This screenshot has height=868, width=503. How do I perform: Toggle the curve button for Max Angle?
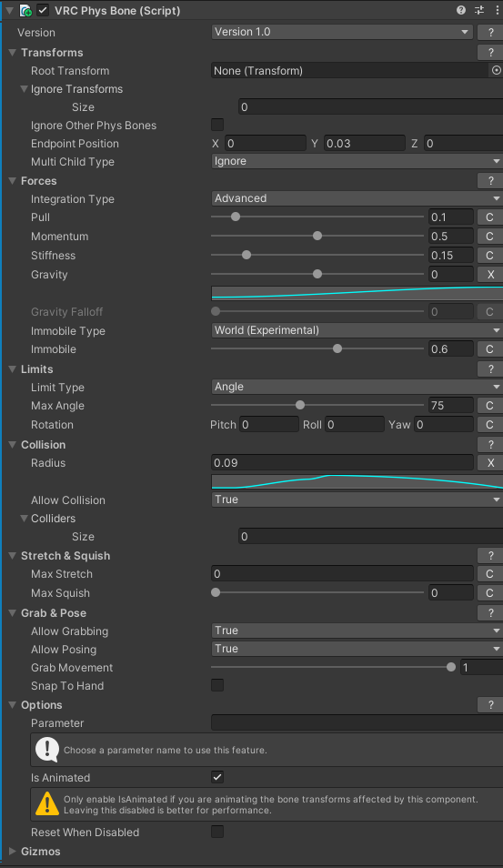click(489, 406)
